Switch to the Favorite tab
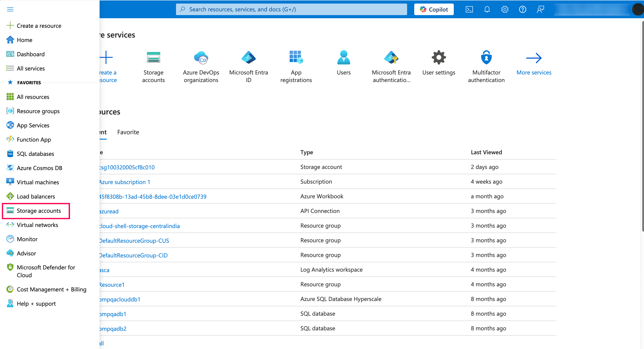Viewport: 644px width, 349px height. 128,132
